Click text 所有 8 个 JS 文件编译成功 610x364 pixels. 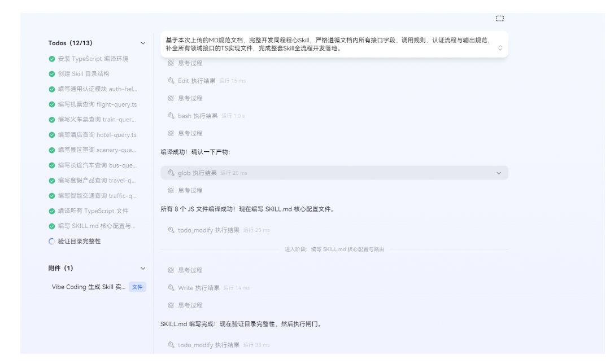coord(197,209)
